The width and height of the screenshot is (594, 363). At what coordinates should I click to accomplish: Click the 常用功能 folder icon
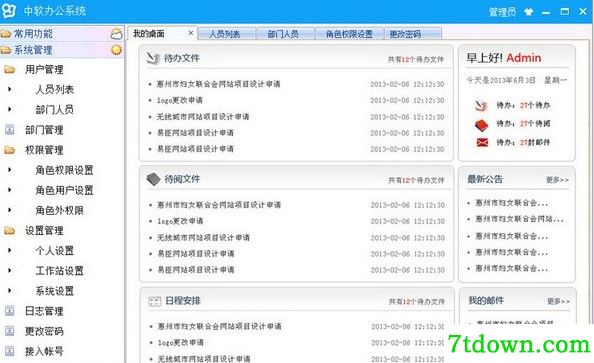click(x=6, y=34)
